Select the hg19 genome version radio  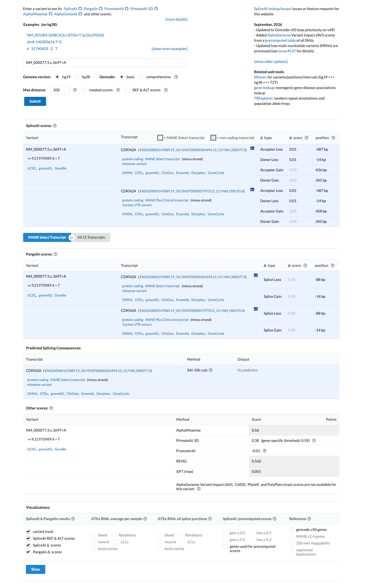(57, 77)
